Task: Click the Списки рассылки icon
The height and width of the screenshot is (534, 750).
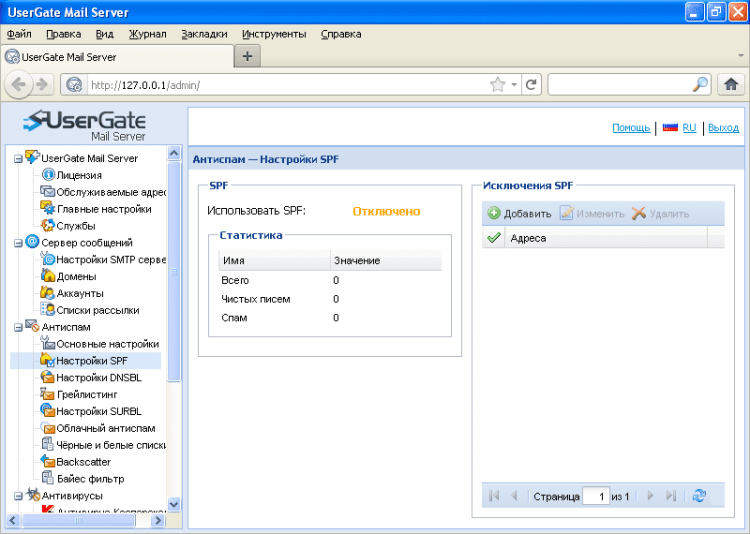Action: point(47,310)
